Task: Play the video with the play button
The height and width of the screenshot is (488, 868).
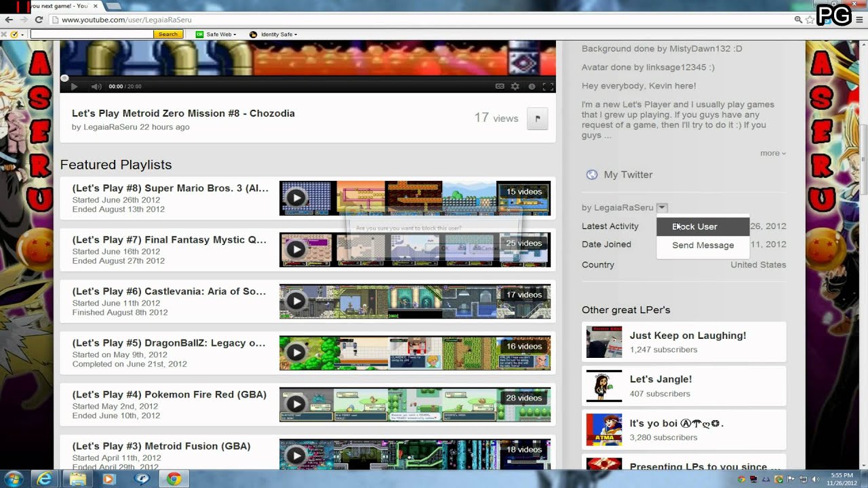Action: tap(74, 86)
